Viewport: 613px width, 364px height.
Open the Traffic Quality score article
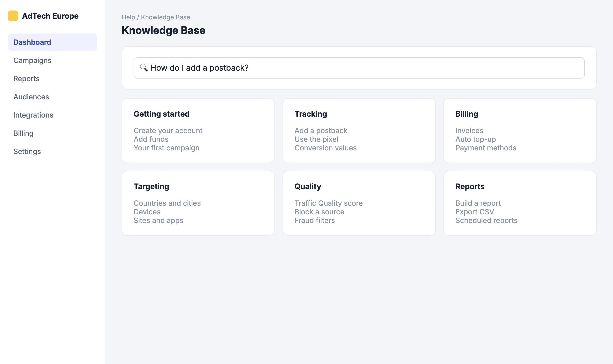pos(329,203)
